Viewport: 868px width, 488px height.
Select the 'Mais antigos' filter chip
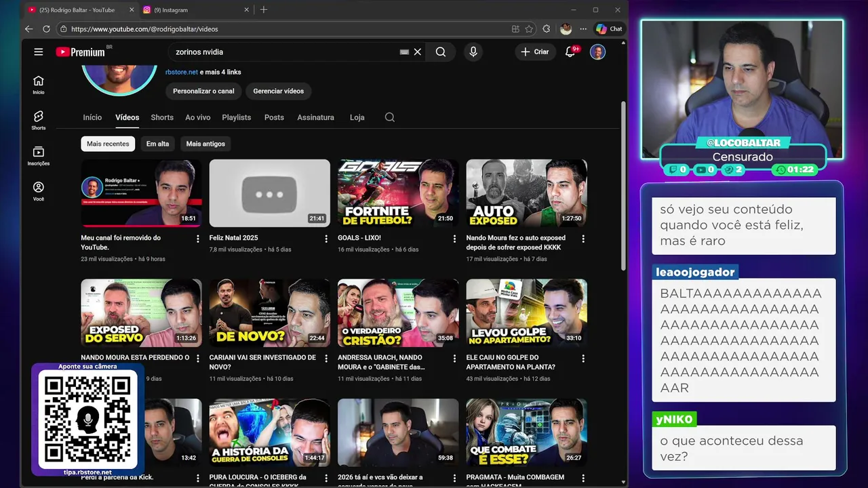click(205, 144)
